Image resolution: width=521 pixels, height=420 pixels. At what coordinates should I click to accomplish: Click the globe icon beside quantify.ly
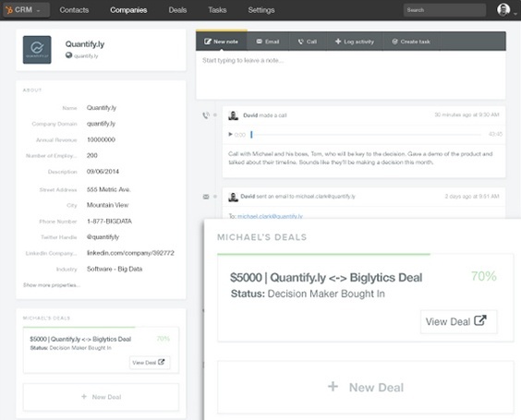click(x=68, y=55)
